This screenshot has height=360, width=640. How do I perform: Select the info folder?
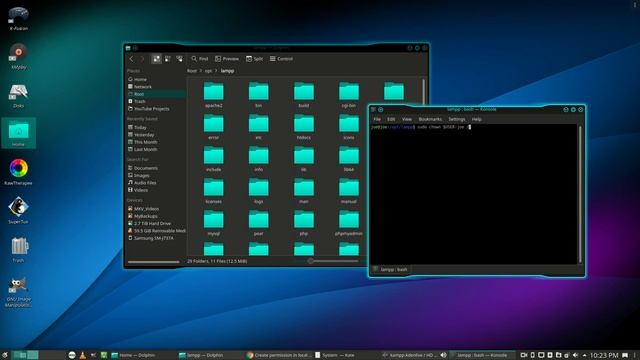coord(258,159)
